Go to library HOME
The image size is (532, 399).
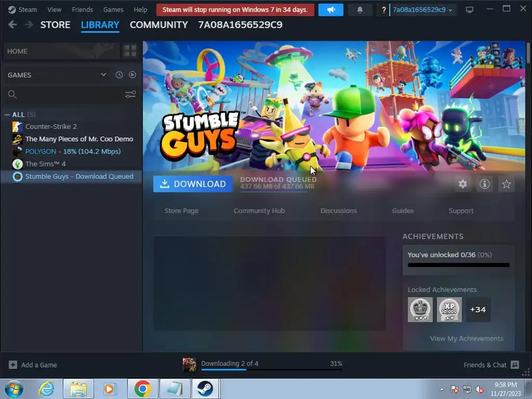coord(61,51)
